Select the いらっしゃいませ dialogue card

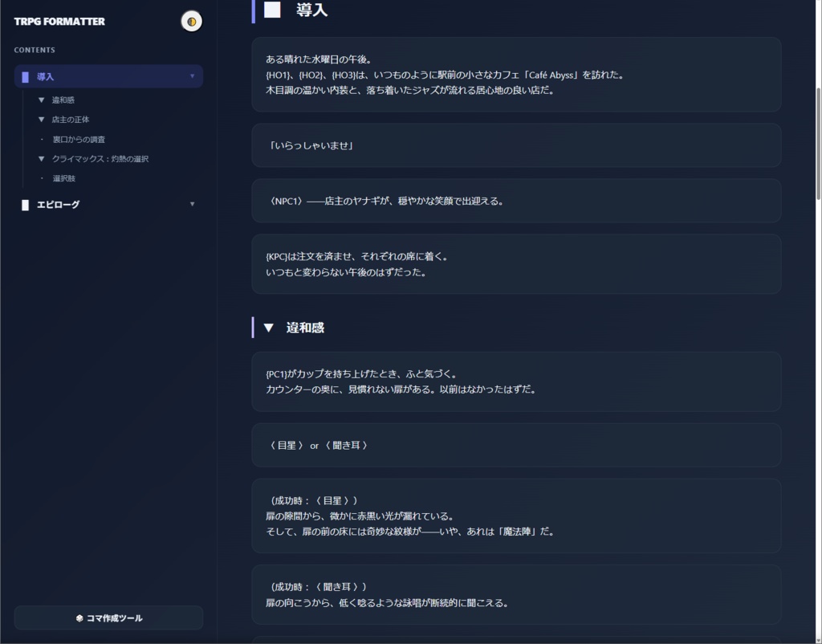[516, 145]
